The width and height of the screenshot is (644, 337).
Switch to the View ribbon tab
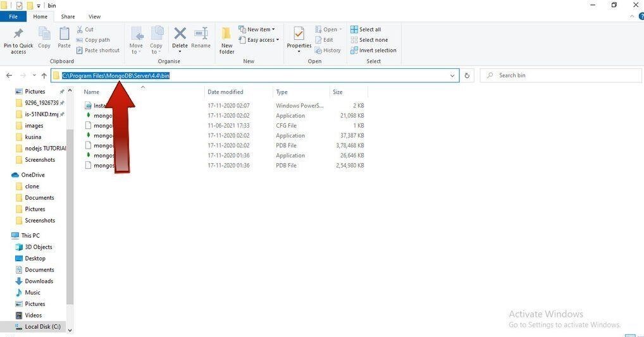coord(94,16)
